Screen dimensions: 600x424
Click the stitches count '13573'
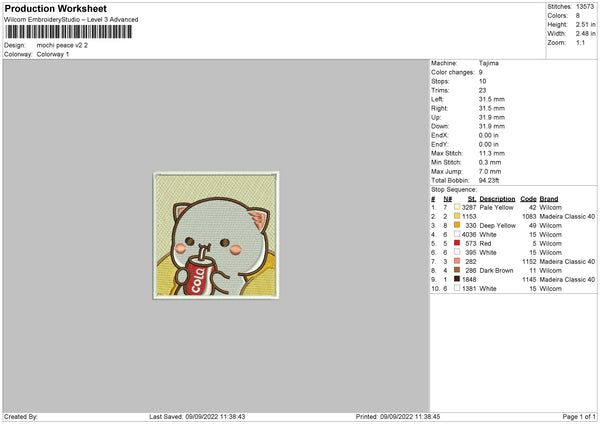(585, 7)
